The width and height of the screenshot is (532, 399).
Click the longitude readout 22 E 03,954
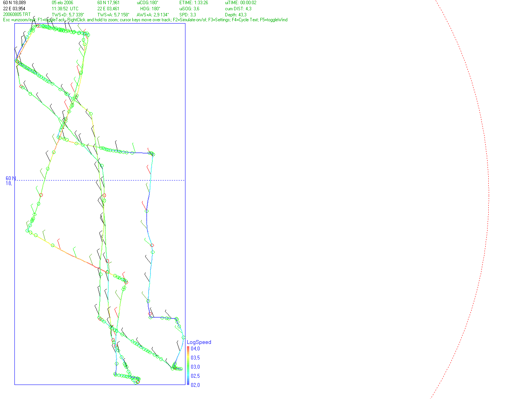click(x=14, y=9)
